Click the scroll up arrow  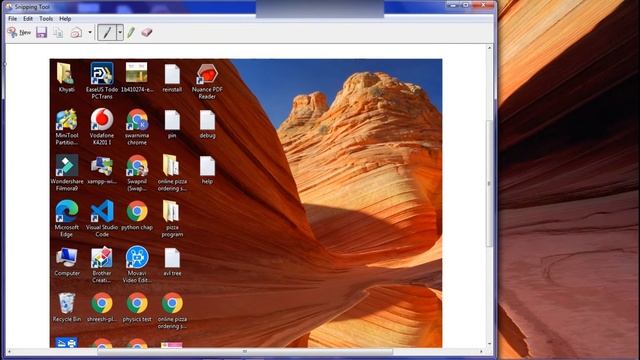pos(489,48)
